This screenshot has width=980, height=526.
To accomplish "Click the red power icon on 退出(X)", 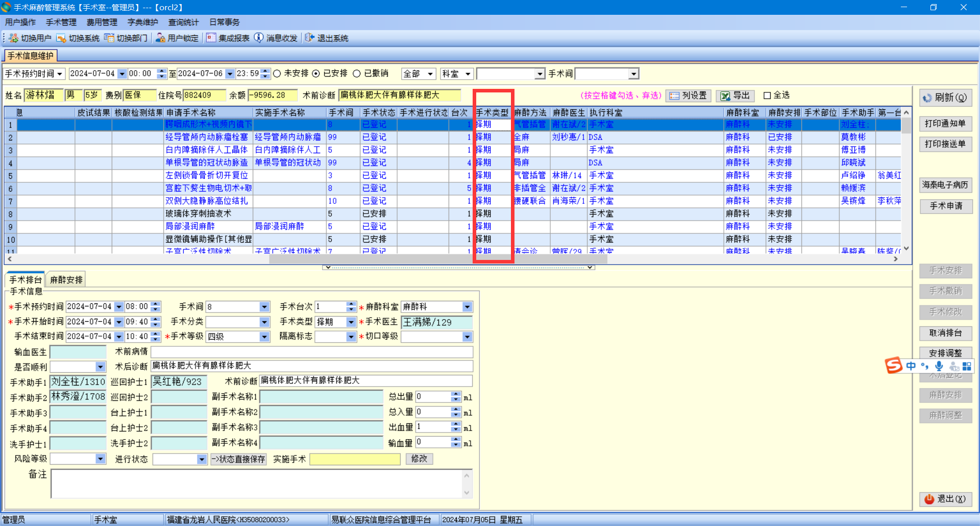I will click(929, 499).
